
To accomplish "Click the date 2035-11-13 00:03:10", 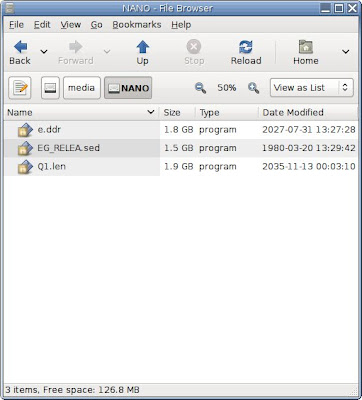I will 309,166.
